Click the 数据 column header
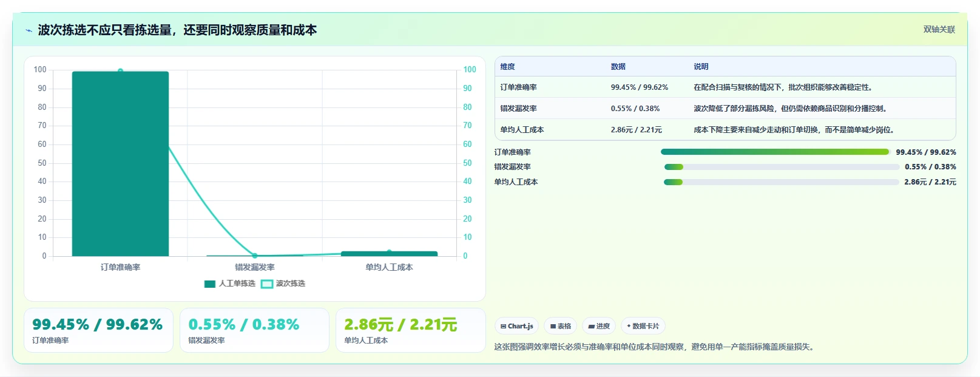 click(618, 67)
